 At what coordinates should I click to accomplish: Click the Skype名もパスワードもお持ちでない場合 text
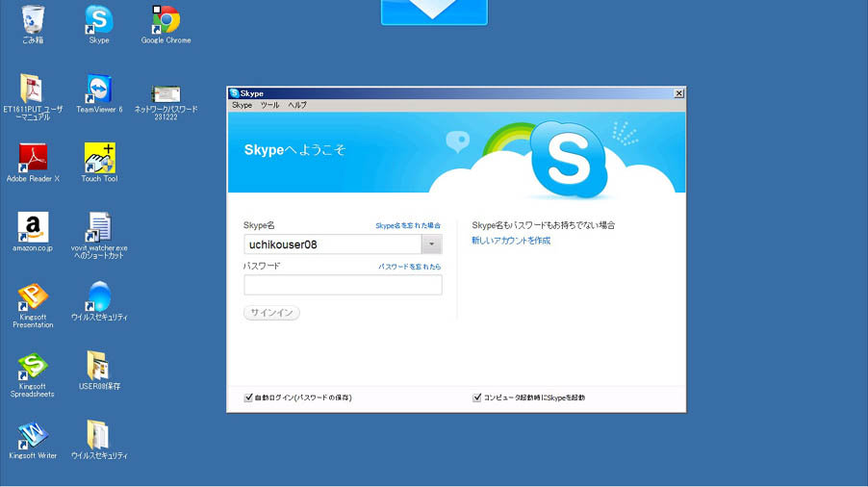pos(543,225)
